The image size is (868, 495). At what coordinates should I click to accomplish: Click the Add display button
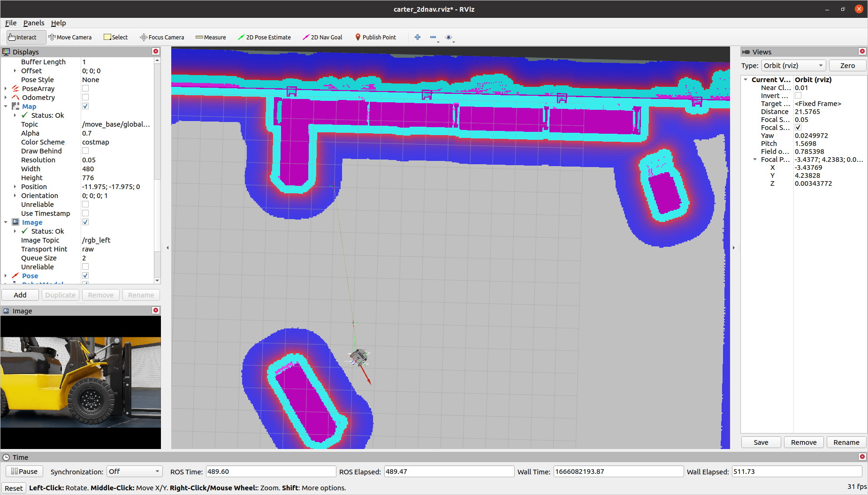click(20, 295)
